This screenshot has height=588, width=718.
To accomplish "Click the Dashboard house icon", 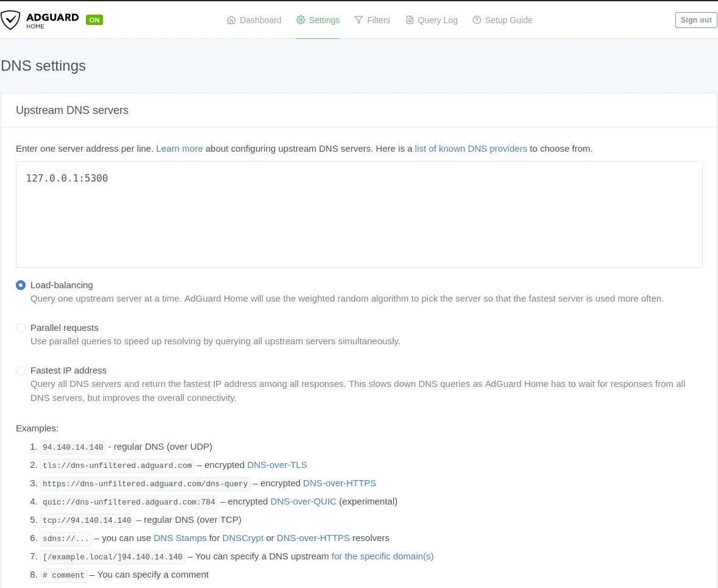I will point(231,20).
